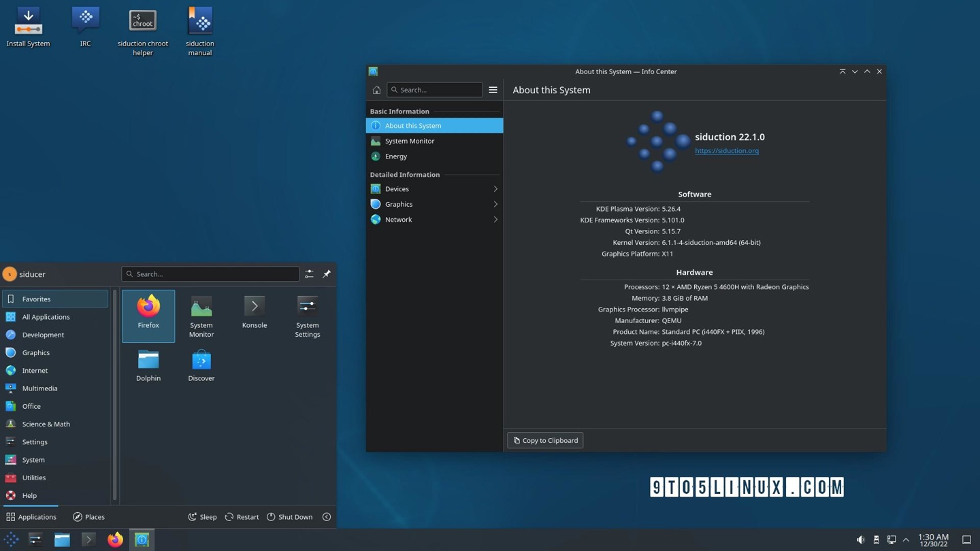This screenshot has width=980, height=551.
Task: Click the siducer user avatar
Action: 10,274
